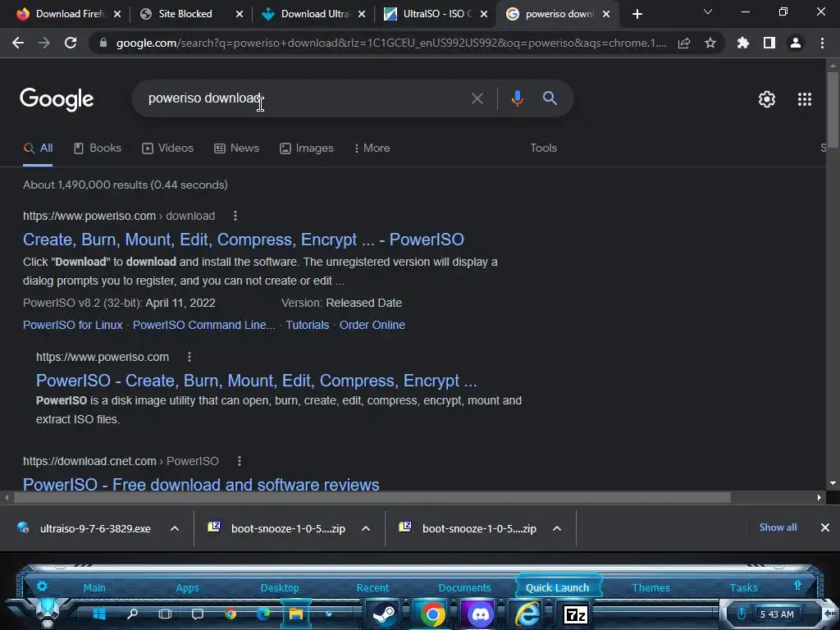Start a voice search with microphone
840x630 pixels.
click(517, 98)
